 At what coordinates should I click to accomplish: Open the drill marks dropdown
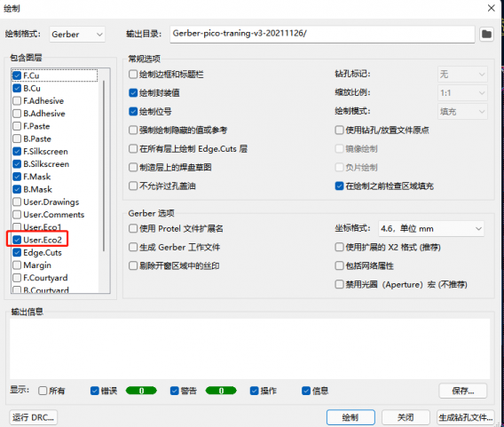(x=462, y=75)
